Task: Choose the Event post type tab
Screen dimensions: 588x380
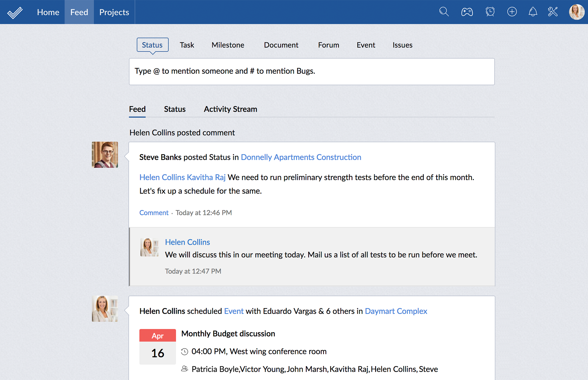Action: [x=366, y=45]
